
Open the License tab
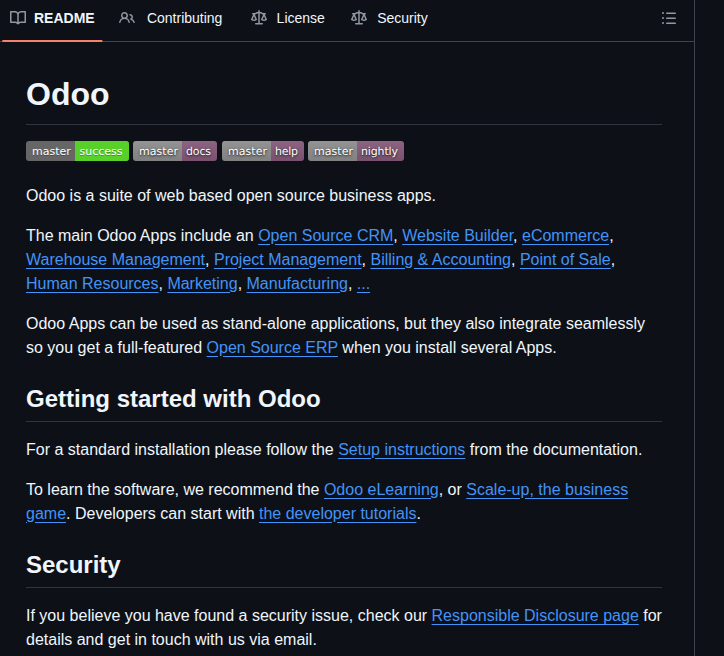(288, 18)
